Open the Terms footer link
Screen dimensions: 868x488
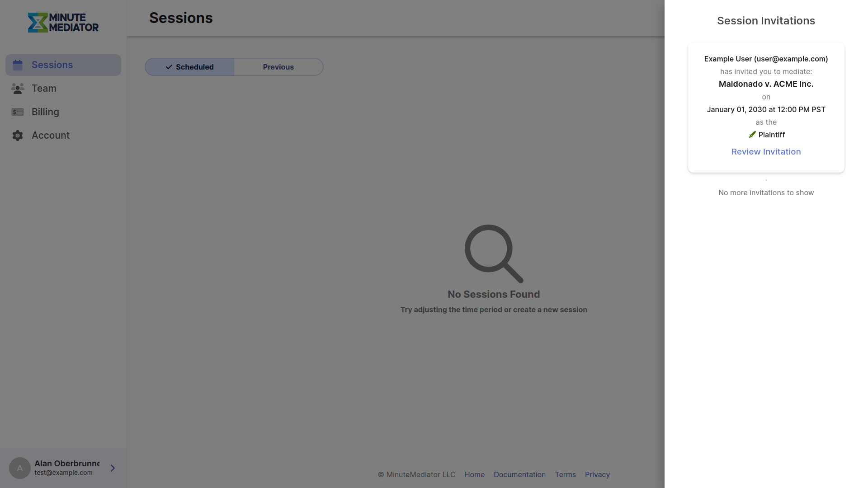pos(565,474)
